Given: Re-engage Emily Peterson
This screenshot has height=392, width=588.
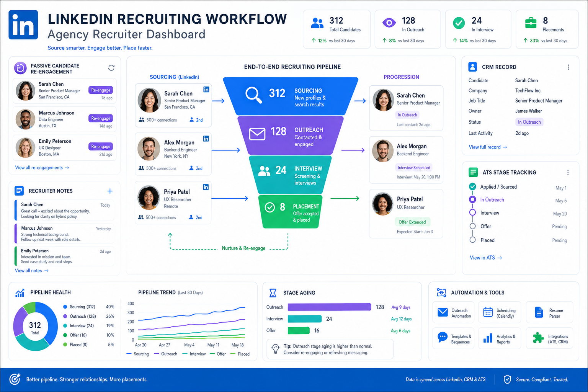Looking at the screenshot, I should coord(101,147).
